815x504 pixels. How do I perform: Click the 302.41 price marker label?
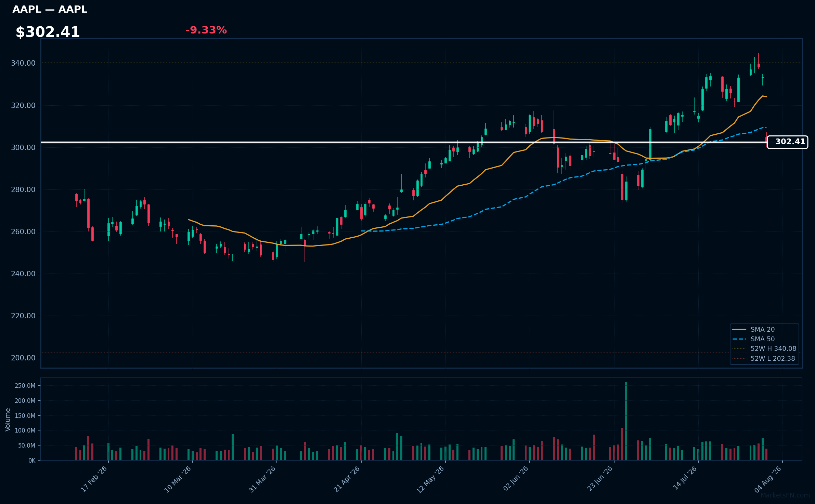(788, 142)
